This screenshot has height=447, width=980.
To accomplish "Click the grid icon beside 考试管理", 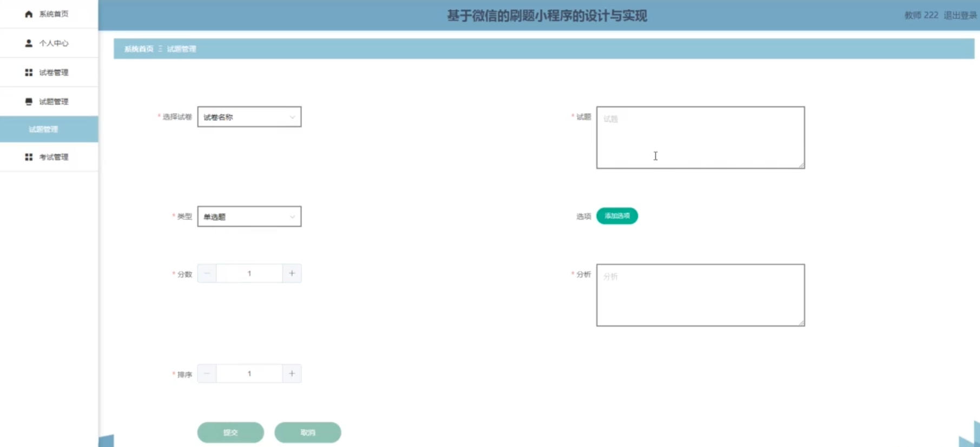I will (29, 157).
